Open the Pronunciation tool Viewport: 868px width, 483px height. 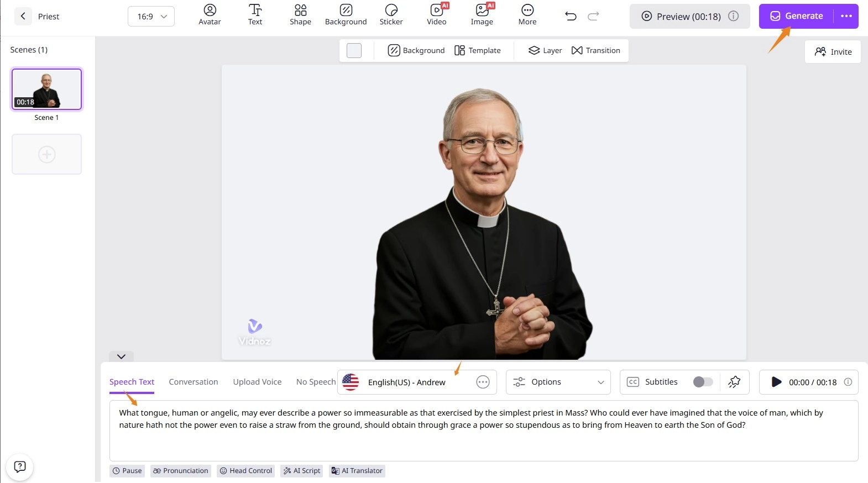point(181,471)
